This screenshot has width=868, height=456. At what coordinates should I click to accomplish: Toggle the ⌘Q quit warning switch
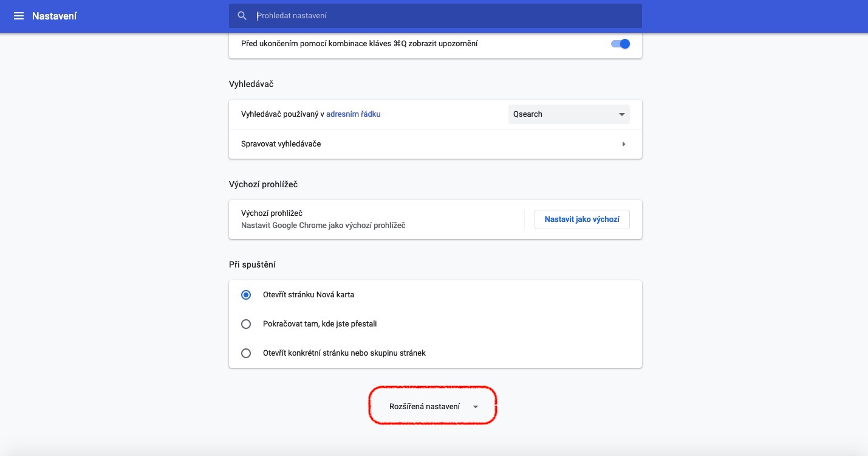620,43
